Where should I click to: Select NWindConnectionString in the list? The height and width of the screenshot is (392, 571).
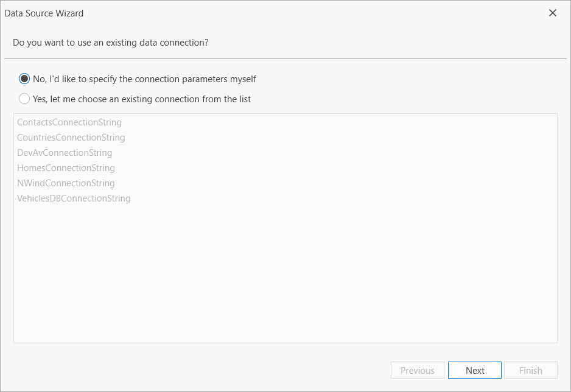coord(66,183)
